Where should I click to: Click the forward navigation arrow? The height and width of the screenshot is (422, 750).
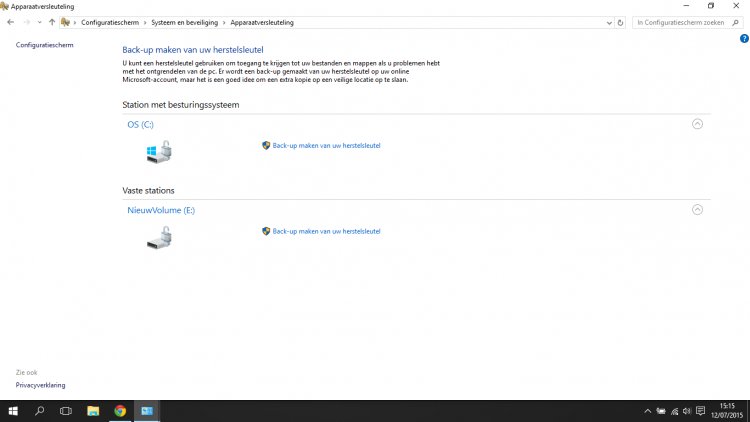[27, 22]
